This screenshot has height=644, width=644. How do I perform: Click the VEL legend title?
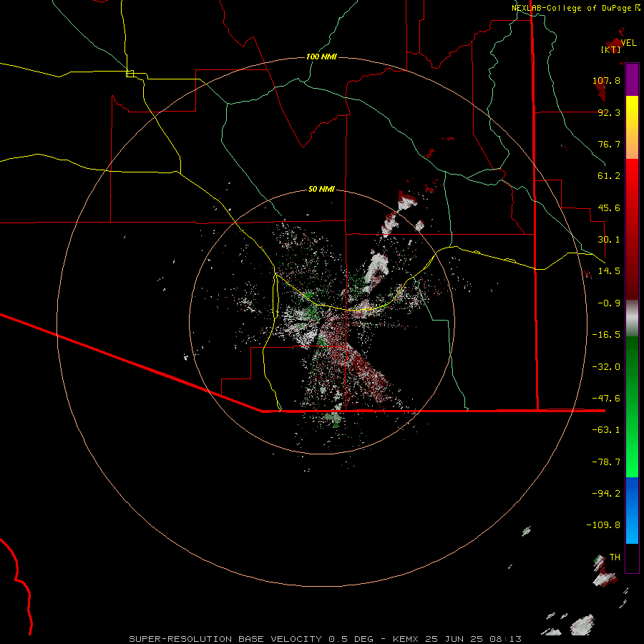pos(628,43)
